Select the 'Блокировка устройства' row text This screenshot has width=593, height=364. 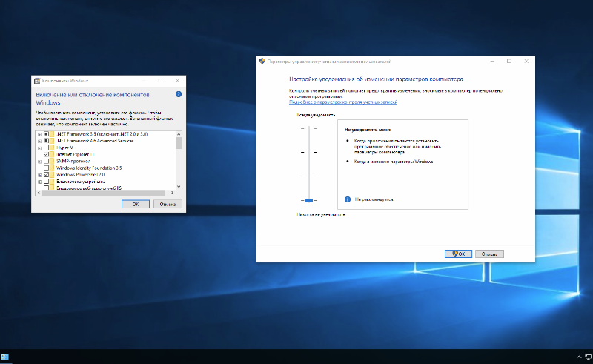coord(81,182)
